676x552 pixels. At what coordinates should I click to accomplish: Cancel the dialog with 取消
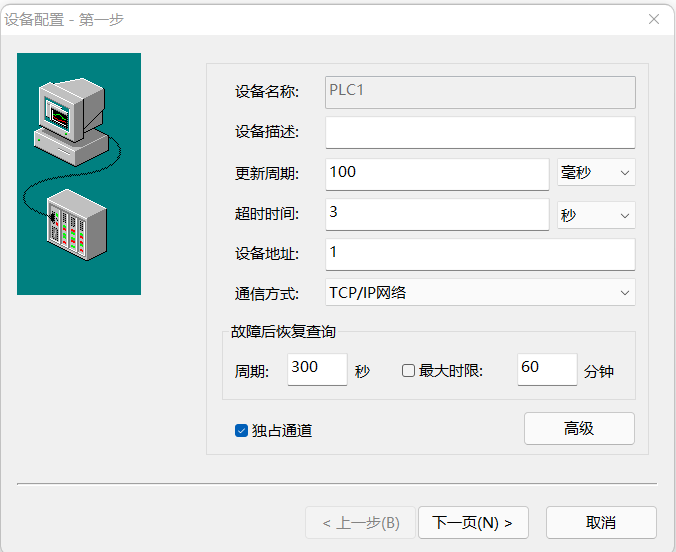point(601,523)
